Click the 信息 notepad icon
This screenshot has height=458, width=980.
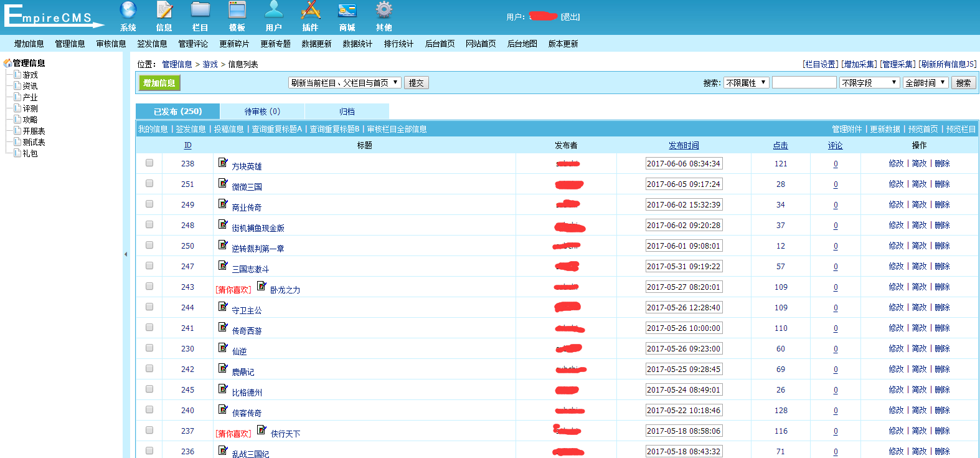[x=164, y=11]
